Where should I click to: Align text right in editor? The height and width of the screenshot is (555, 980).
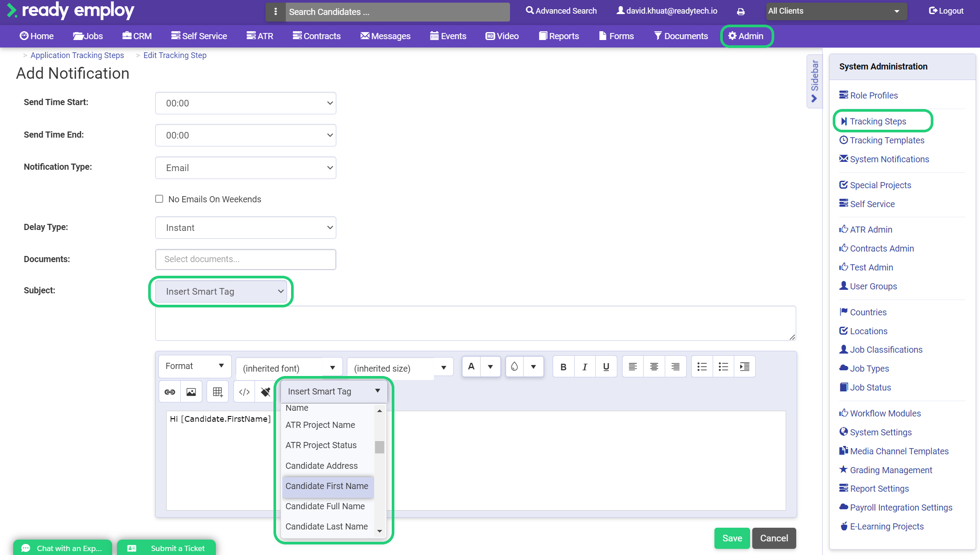[x=676, y=367]
